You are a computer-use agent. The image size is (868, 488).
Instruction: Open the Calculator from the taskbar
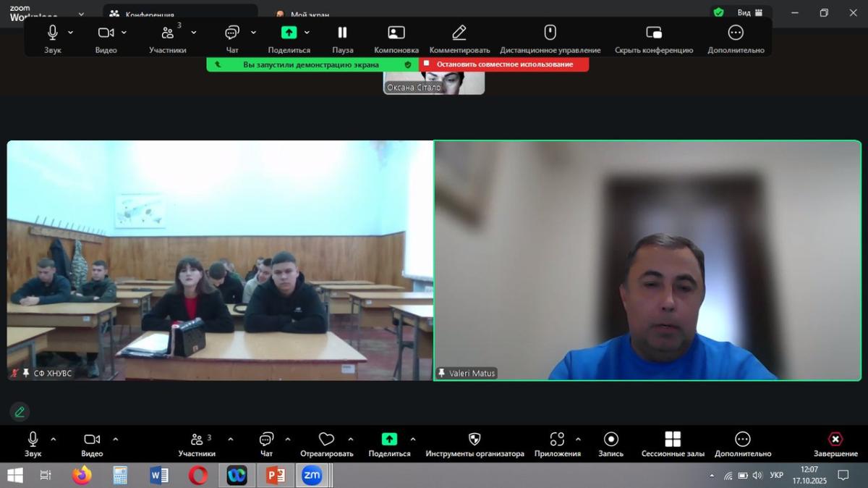[x=120, y=476]
